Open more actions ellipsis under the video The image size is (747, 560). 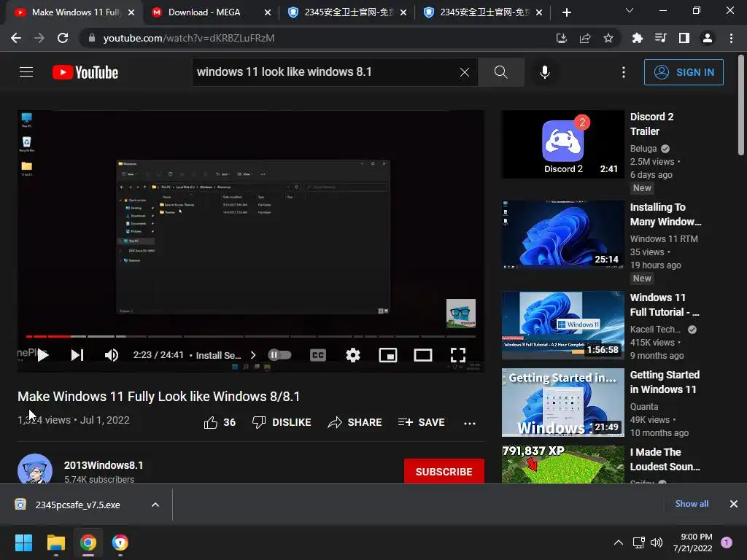470,424
